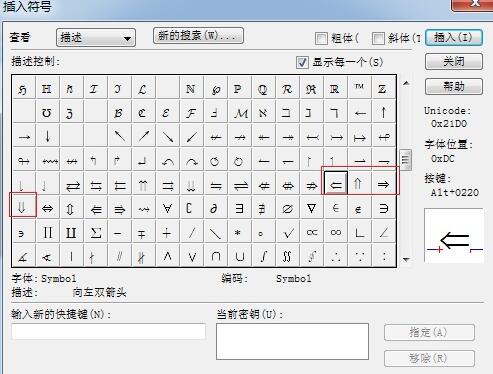Select the square root √ symbol
The width and height of the screenshot is (493, 374).
pos(287,232)
